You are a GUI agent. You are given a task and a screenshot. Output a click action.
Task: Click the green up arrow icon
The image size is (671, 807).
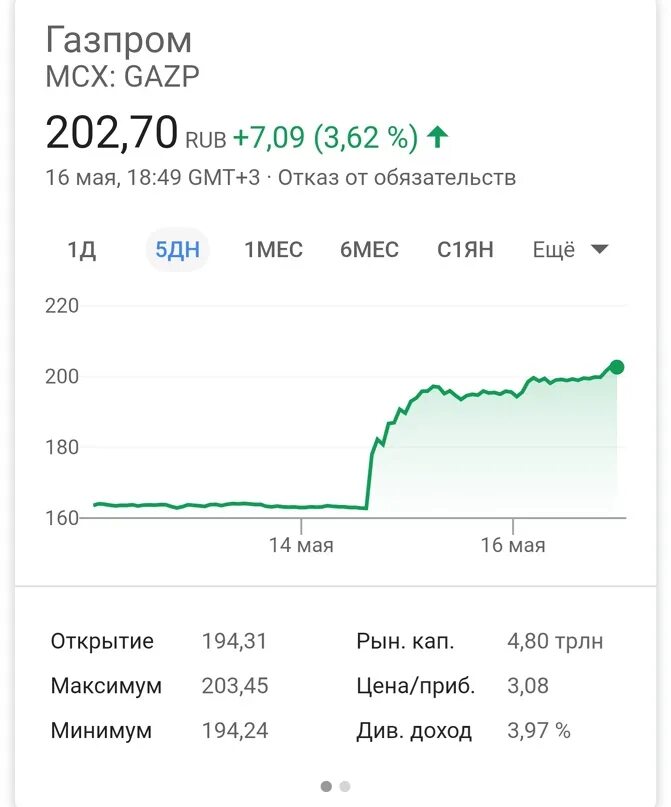point(438,137)
